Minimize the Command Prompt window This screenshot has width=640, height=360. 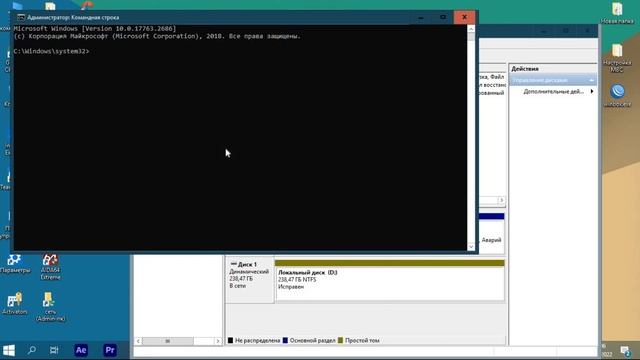[x=421, y=17]
